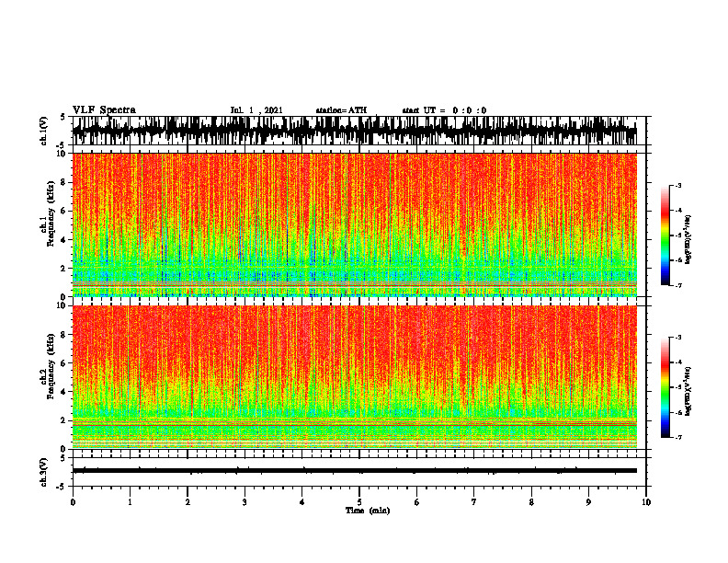Image resolution: width=728 pixels, height=563 pixels.
Task: Click the "2" kHz tick on ch.2 frequency axis
Action: coord(64,420)
